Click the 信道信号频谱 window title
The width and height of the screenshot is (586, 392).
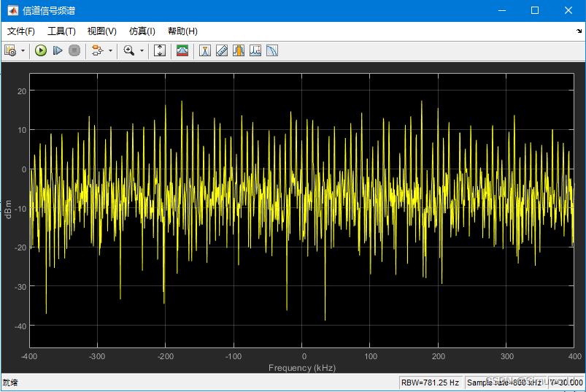(49, 10)
